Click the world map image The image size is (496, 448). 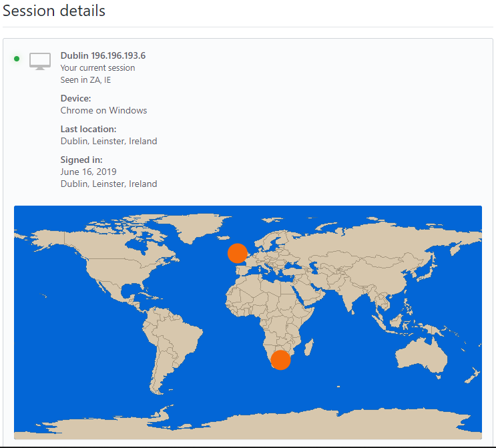click(248, 322)
